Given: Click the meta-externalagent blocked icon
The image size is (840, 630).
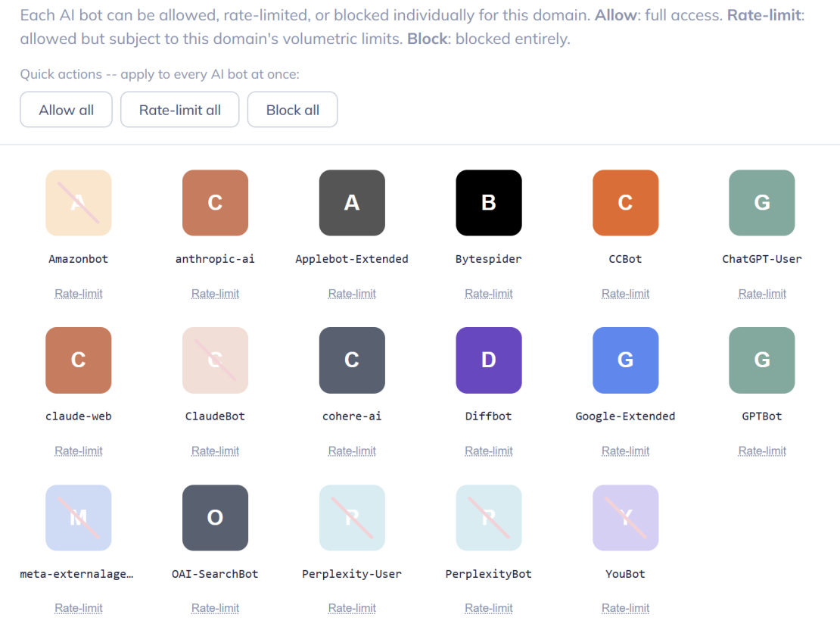Looking at the screenshot, I should click(78, 517).
